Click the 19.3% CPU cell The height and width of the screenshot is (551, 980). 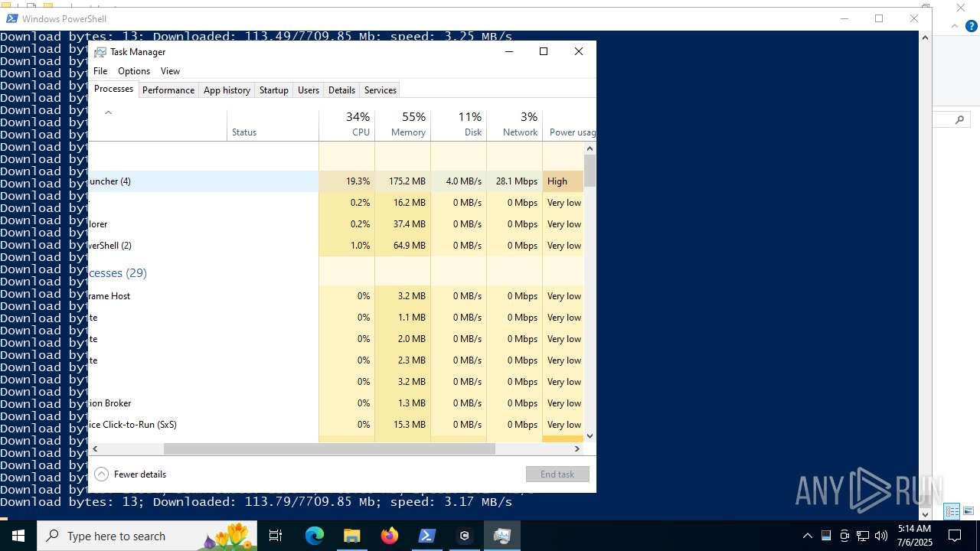coord(347,181)
